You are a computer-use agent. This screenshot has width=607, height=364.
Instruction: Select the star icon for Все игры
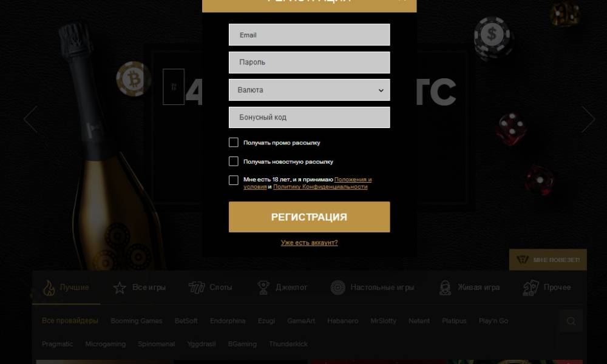coord(120,288)
